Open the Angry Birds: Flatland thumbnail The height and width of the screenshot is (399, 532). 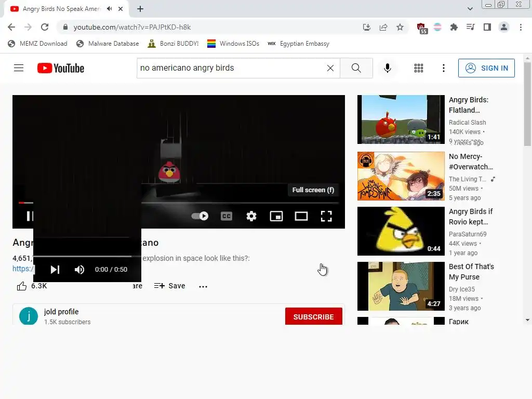(401, 119)
